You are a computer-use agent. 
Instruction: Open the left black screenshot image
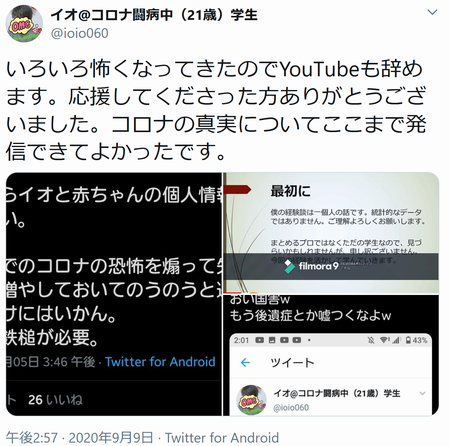[114, 294]
